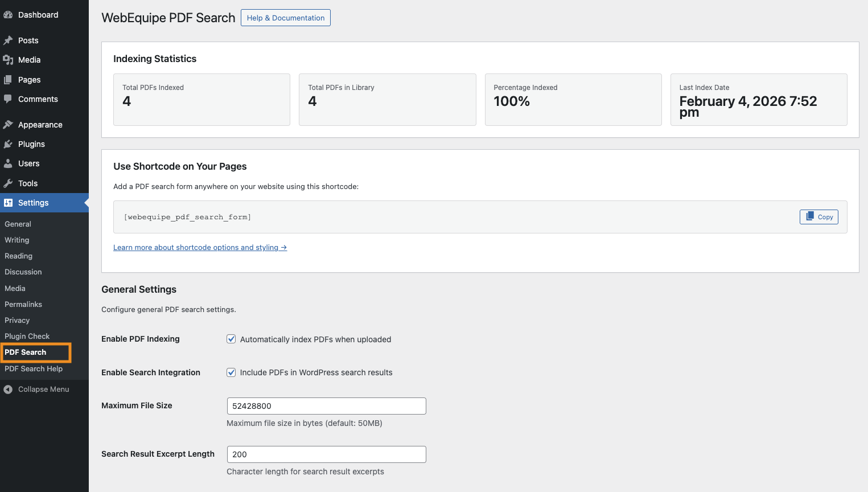Click the Plugins plug icon

(x=8, y=144)
